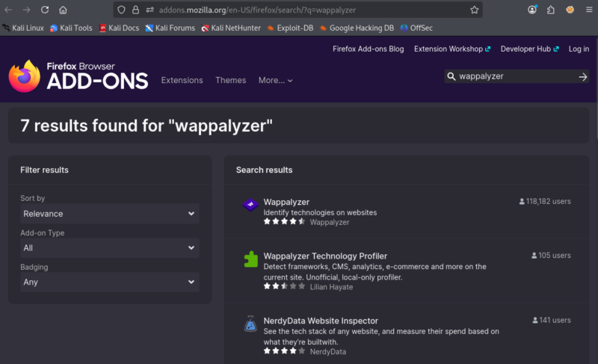The height and width of the screenshot is (364, 598).
Task: Click the NerdyData star rating
Action: pyautogui.click(x=284, y=351)
